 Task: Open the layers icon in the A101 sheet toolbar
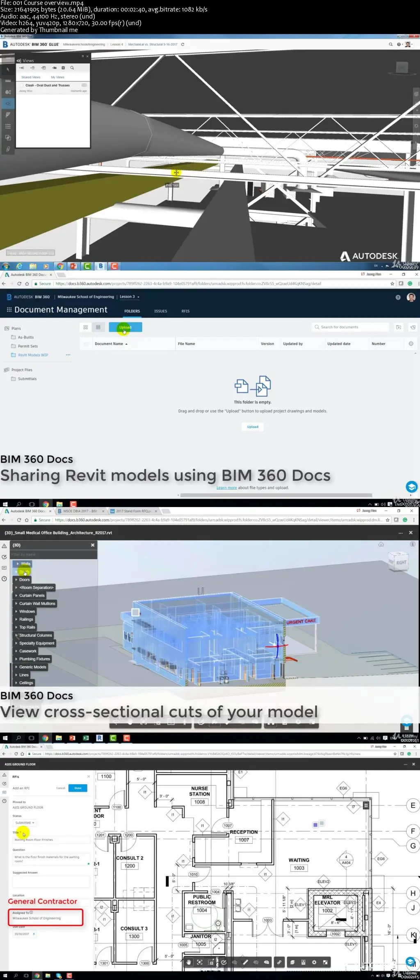tap(292, 962)
